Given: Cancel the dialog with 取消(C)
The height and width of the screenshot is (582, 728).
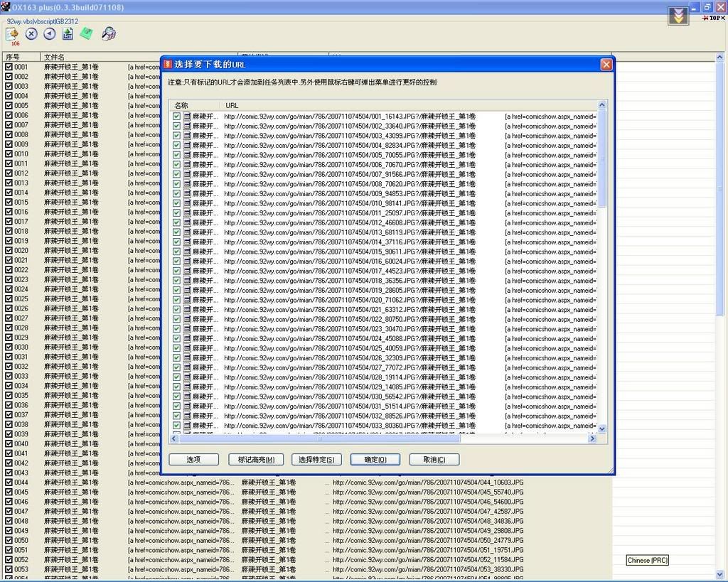Looking at the screenshot, I should pos(434,460).
